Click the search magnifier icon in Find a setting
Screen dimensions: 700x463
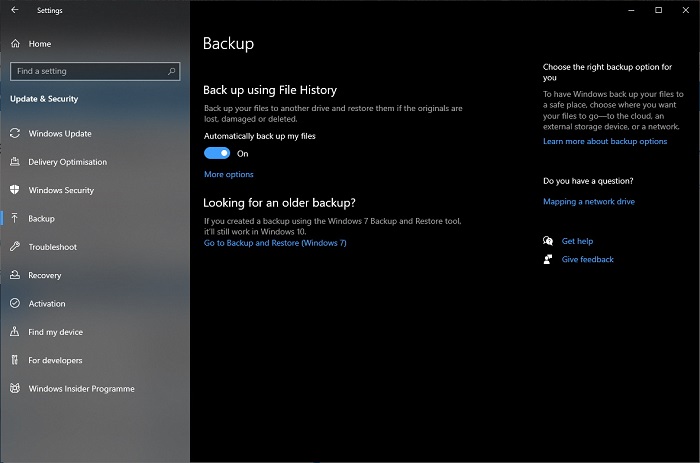(173, 72)
